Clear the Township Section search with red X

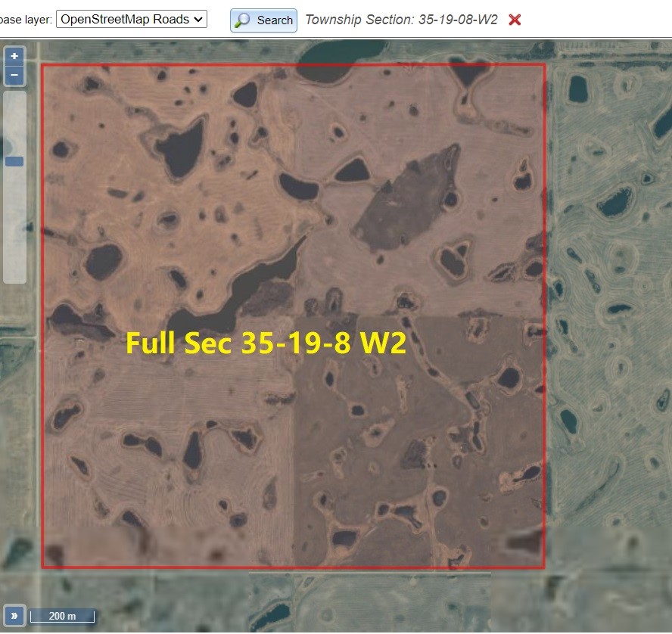[515, 20]
